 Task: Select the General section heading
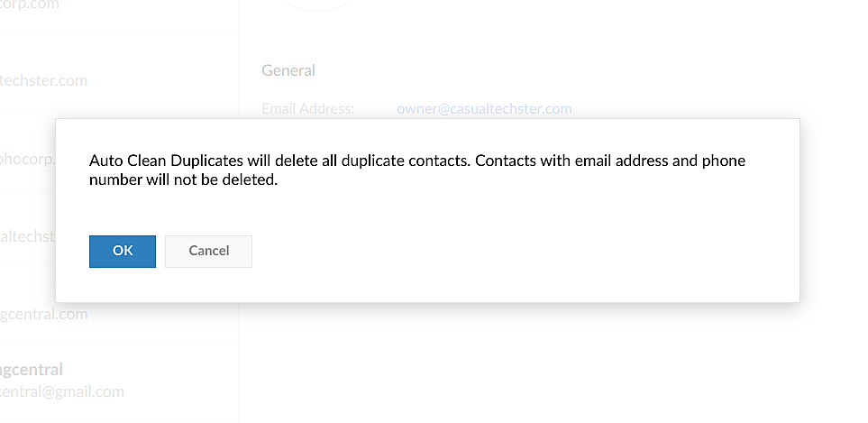(x=288, y=70)
